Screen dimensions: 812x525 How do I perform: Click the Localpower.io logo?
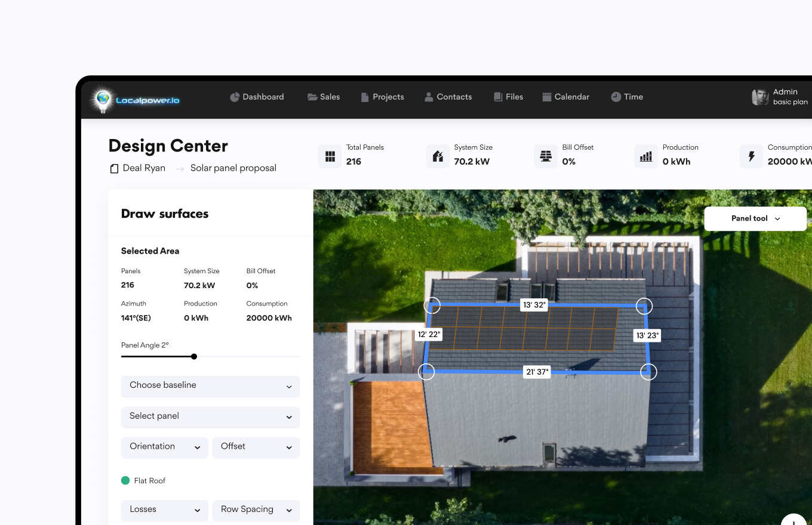pos(136,100)
